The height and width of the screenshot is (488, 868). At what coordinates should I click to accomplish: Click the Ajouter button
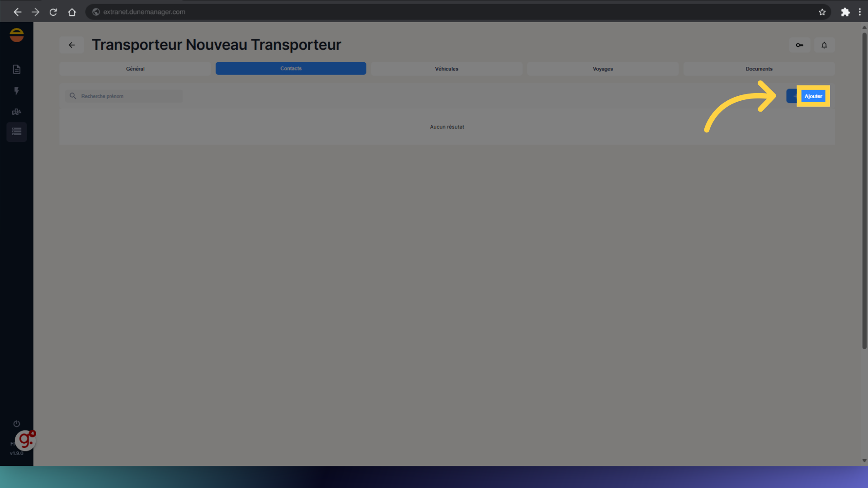[812, 96]
